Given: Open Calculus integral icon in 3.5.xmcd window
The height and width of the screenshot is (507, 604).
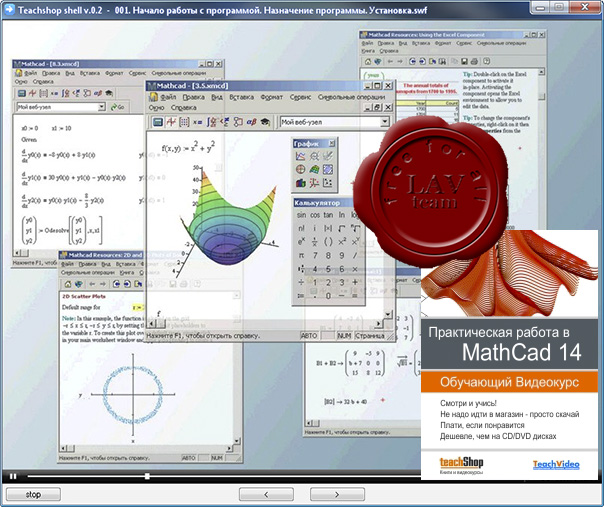Looking at the screenshot, I should coord(211,122).
